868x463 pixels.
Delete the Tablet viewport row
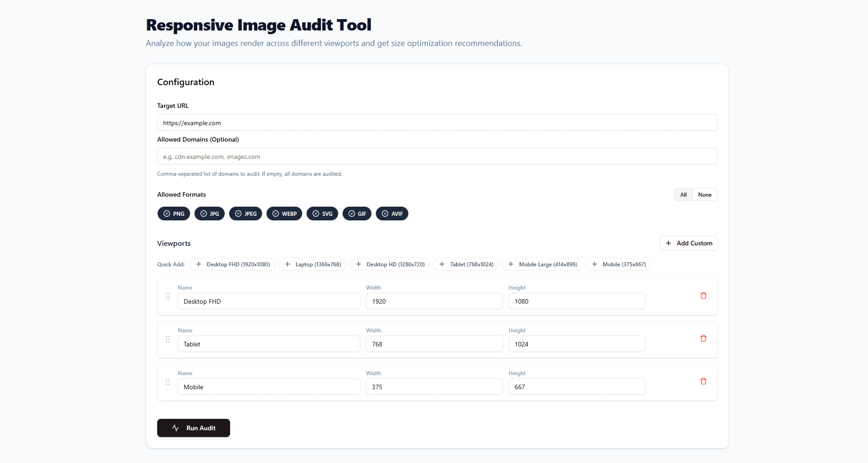point(704,338)
